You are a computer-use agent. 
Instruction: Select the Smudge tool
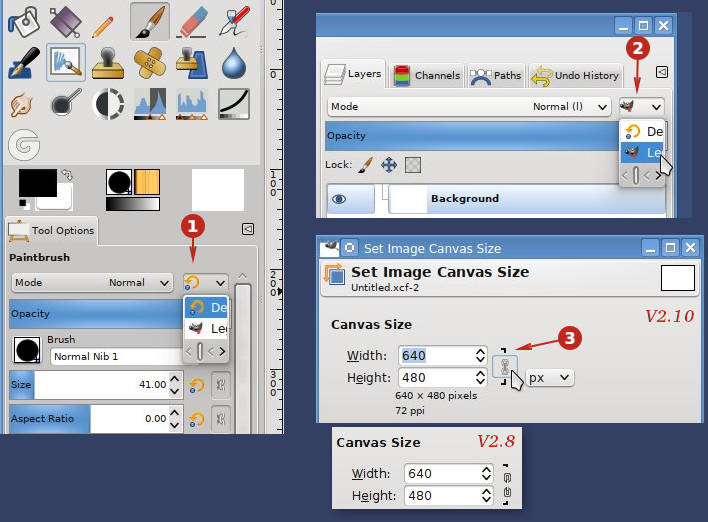click(x=21, y=105)
